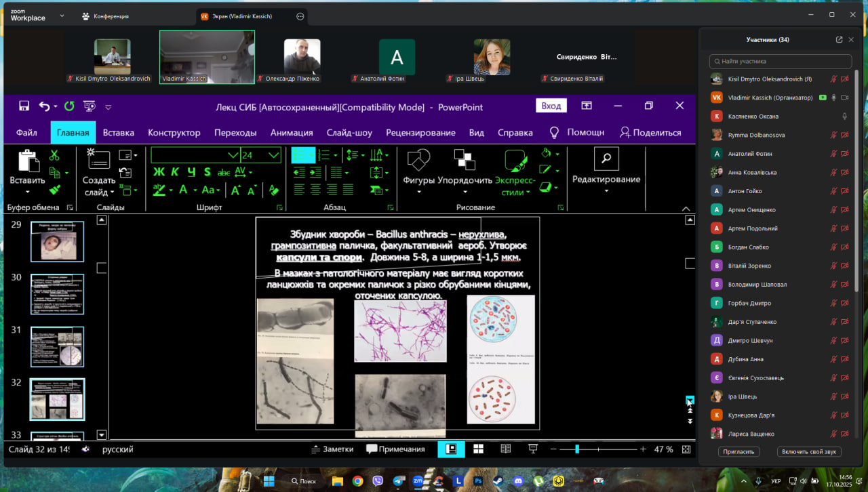868x492 pixels.
Task: Click the Slide Sorter view icon
Action: (478, 449)
